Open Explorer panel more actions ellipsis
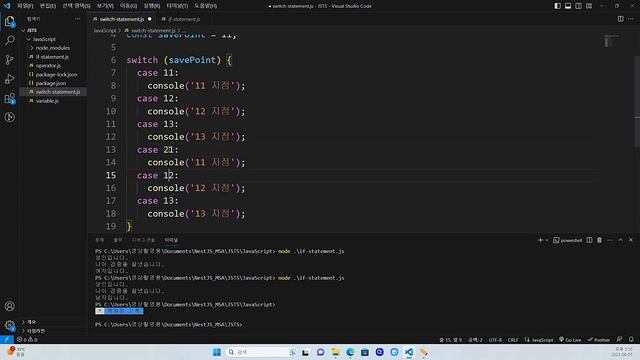This screenshot has height=360, width=640. (78, 19)
